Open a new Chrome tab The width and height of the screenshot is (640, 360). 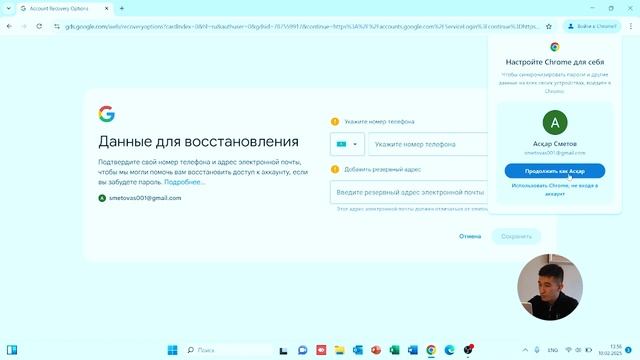coord(122,8)
